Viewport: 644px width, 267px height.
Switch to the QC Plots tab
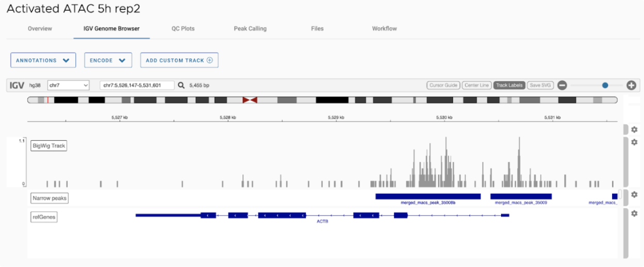(183, 29)
